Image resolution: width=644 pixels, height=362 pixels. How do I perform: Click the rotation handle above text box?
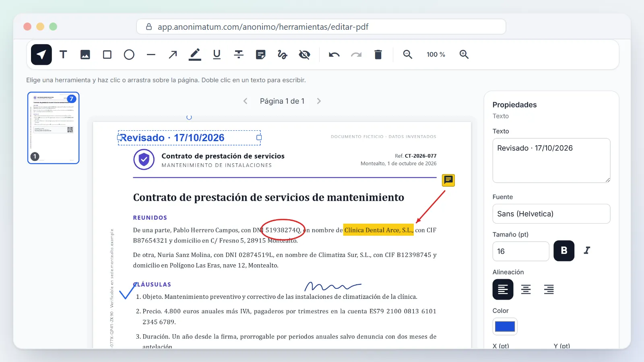189,117
